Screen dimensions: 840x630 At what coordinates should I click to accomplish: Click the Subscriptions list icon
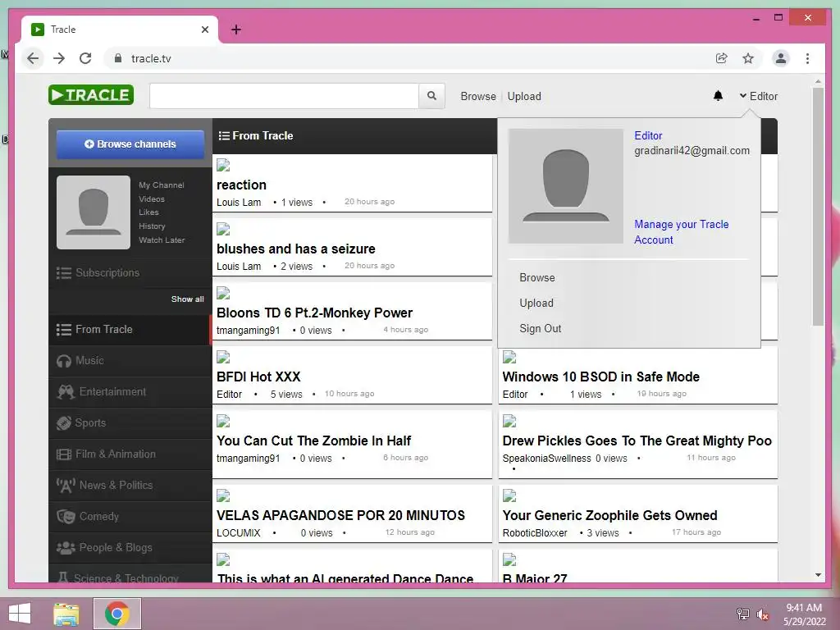pos(64,273)
